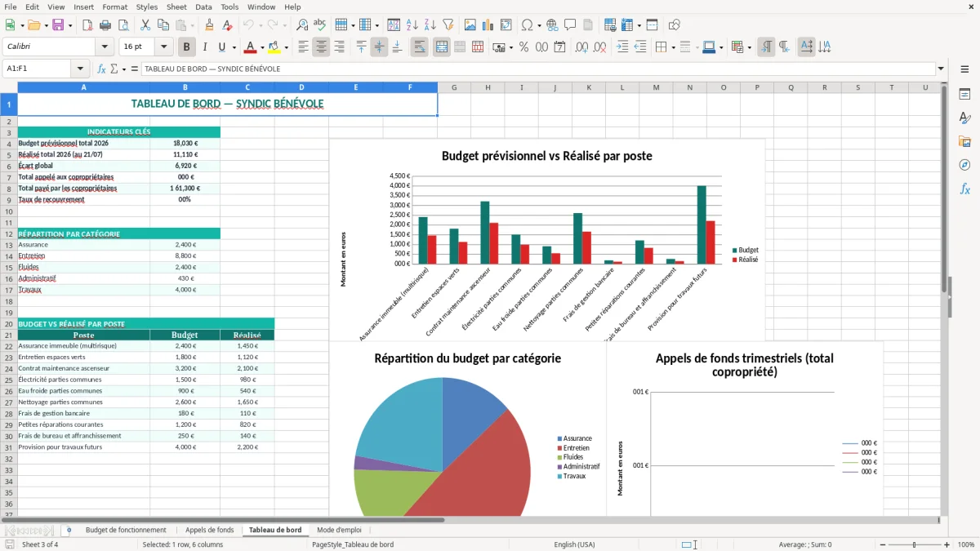Toggle Align Right
This screenshot has width=980, height=551.
[x=339, y=47]
